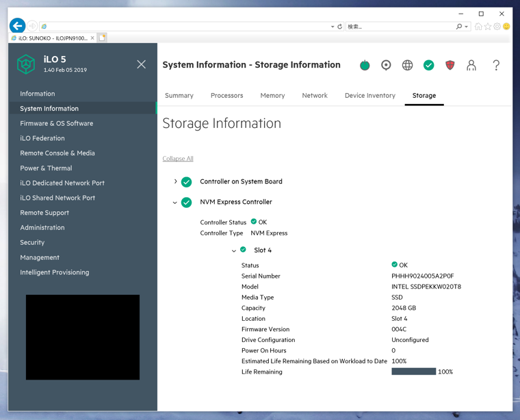Collapse the Slot 4 drive details
This screenshot has width=520, height=420.
point(234,250)
